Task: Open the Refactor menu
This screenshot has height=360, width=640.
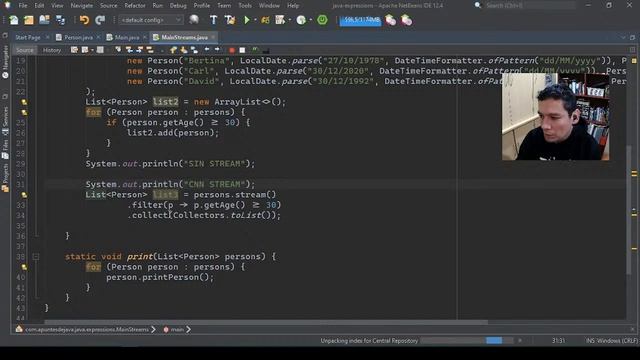Action: (135, 6)
